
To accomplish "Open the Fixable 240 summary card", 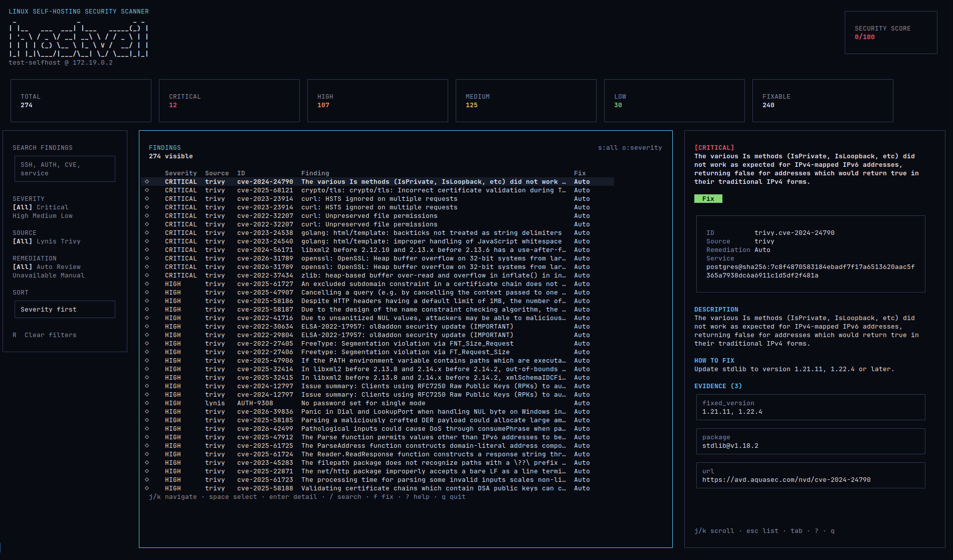I will (x=823, y=101).
